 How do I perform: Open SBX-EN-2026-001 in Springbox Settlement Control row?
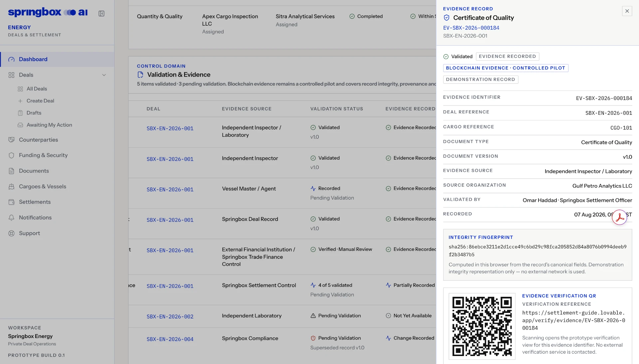[x=170, y=286]
